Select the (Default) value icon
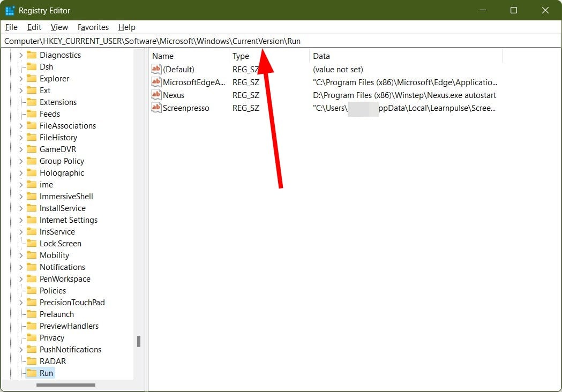The width and height of the screenshot is (562, 392). pyautogui.click(x=156, y=69)
